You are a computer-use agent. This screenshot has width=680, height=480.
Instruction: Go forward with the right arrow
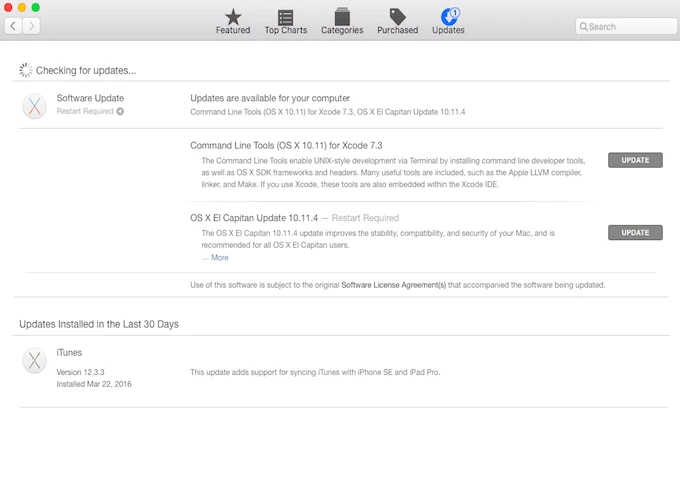pyautogui.click(x=31, y=26)
